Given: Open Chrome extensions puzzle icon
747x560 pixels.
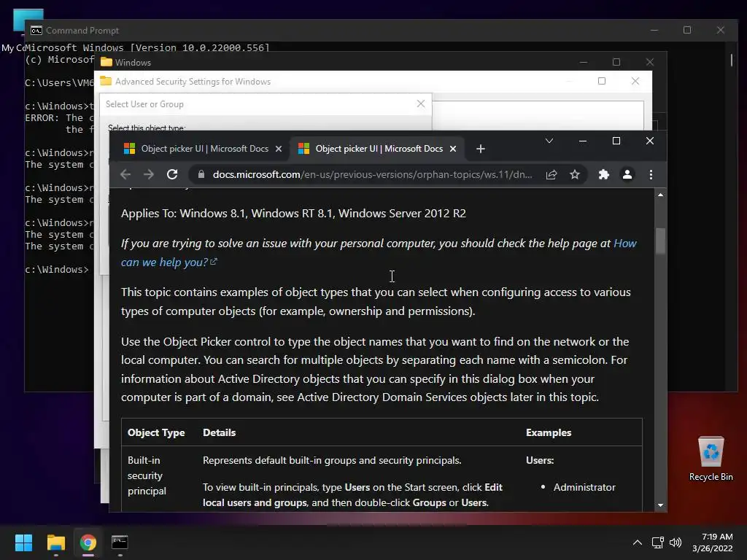Looking at the screenshot, I should (x=603, y=175).
